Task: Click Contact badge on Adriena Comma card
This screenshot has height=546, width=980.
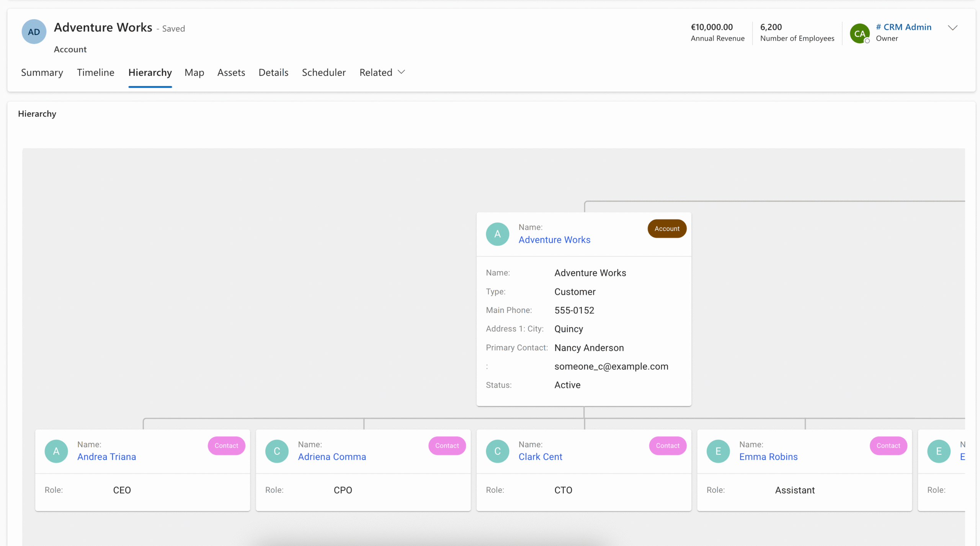Action: click(x=447, y=446)
